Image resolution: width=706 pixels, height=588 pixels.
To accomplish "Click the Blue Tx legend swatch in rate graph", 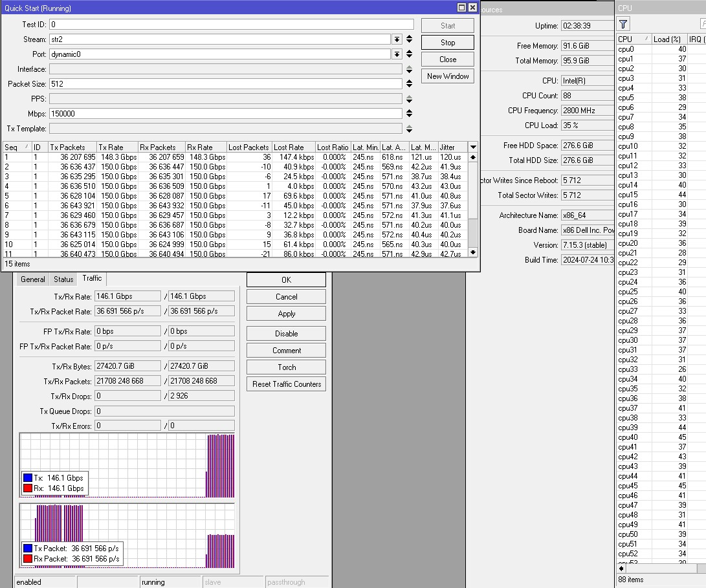I will coord(27,477).
